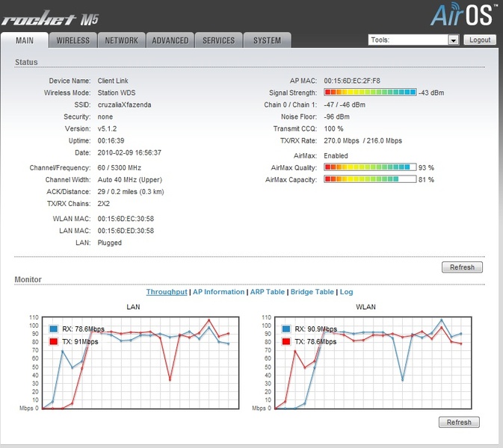The height and width of the screenshot is (448, 503).
Task: Click the Monitor section heading
Action: [x=28, y=279]
